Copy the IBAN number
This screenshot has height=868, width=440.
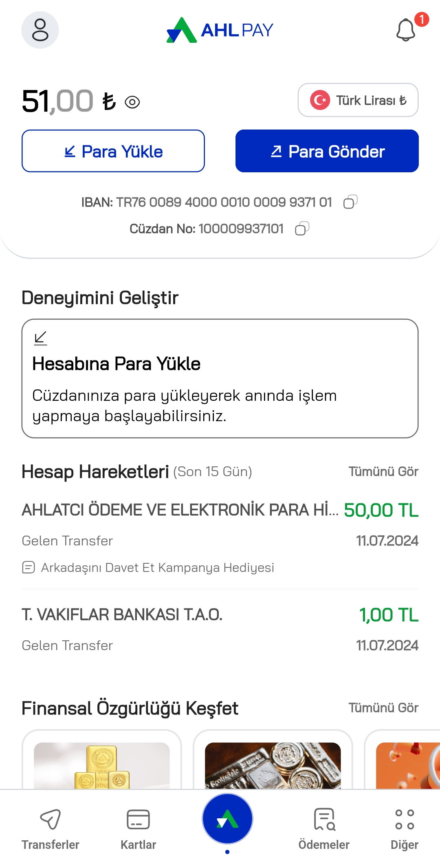tap(350, 202)
